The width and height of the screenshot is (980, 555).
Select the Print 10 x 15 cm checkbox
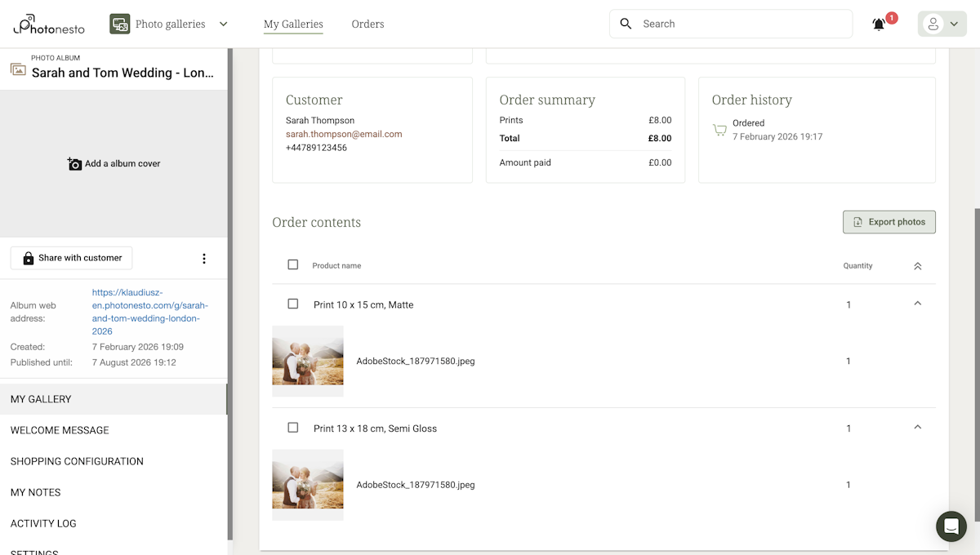(292, 304)
